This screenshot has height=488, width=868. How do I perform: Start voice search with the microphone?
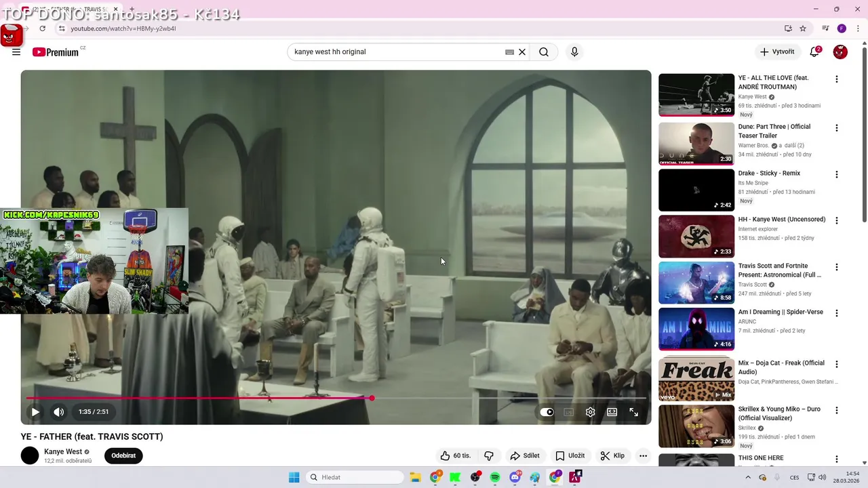[x=574, y=52]
